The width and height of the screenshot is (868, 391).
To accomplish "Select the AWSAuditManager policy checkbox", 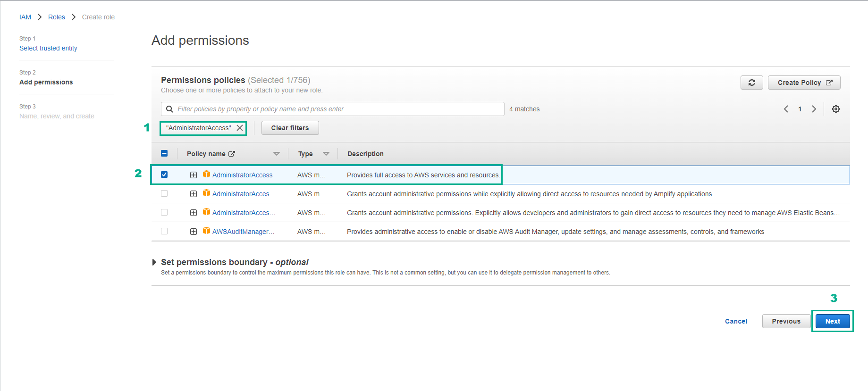I will click(164, 231).
